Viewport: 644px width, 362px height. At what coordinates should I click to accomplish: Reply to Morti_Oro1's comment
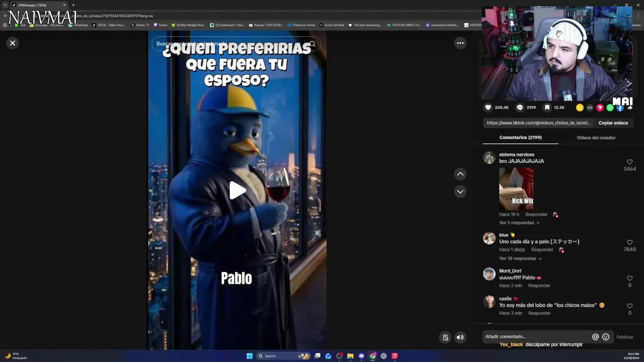(x=539, y=286)
